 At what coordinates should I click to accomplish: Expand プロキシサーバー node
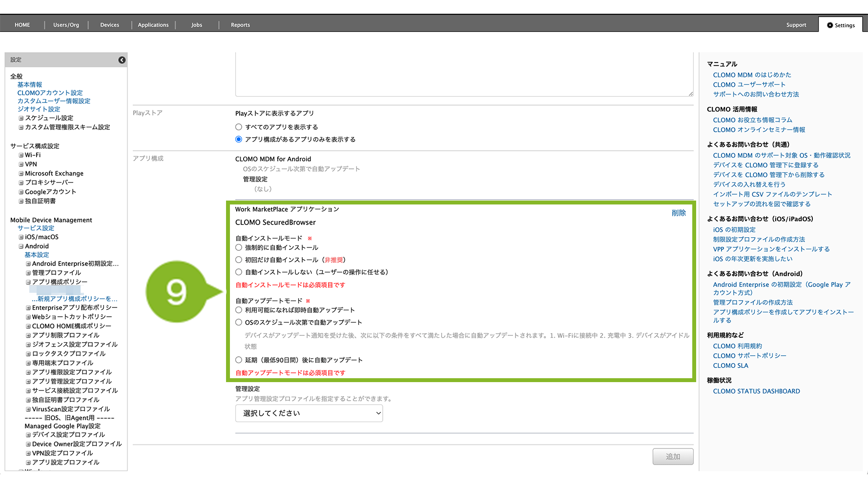(21, 183)
